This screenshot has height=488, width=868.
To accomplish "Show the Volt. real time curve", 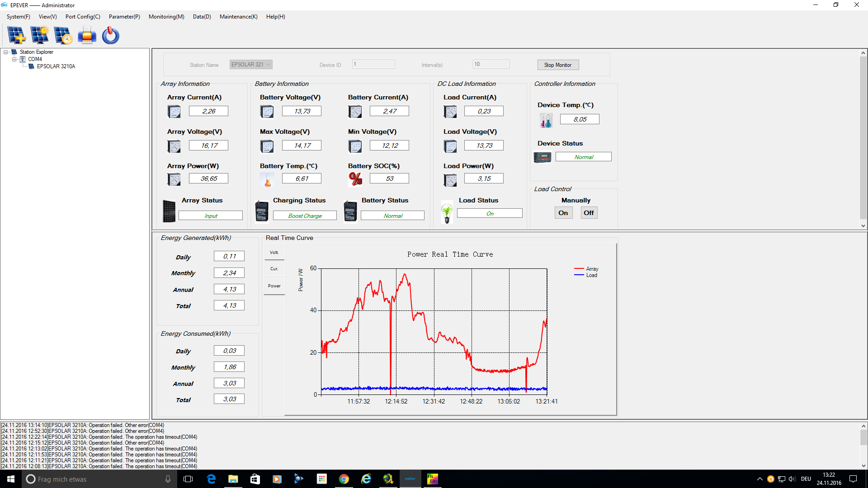I will [x=274, y=252].
